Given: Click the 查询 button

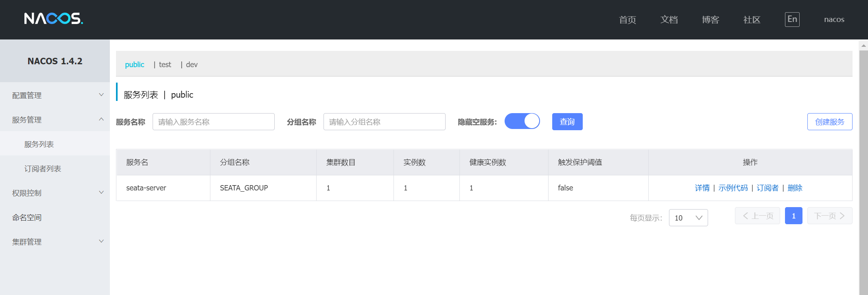Looking at the screenshot, I should tap(567, 122).
